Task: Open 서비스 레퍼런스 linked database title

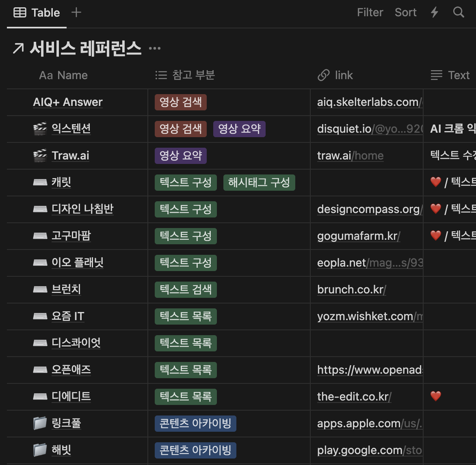Action: 86,48
